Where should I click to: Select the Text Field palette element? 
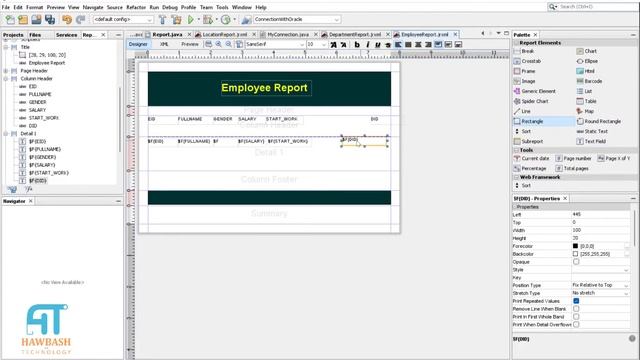(x=595, y=141)
